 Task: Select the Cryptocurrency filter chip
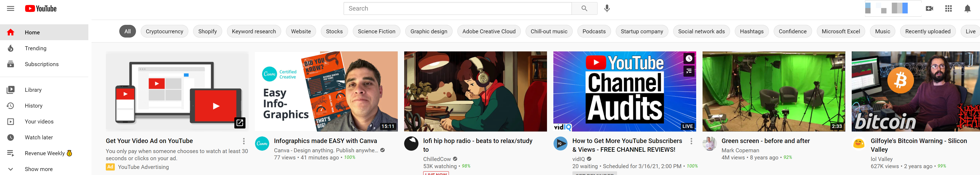[x=164, y=31]
